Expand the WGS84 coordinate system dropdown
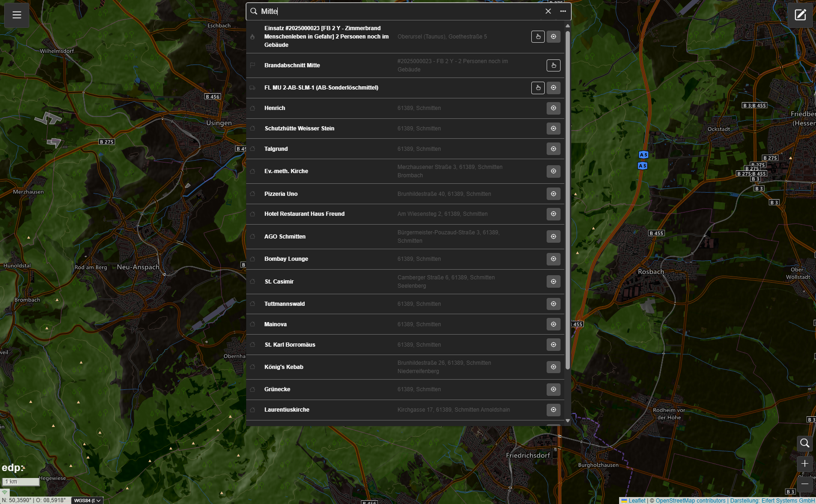Image resolution: width=816 pixels, height=504 pixels. pyautogui.click(x=87, y=500)
